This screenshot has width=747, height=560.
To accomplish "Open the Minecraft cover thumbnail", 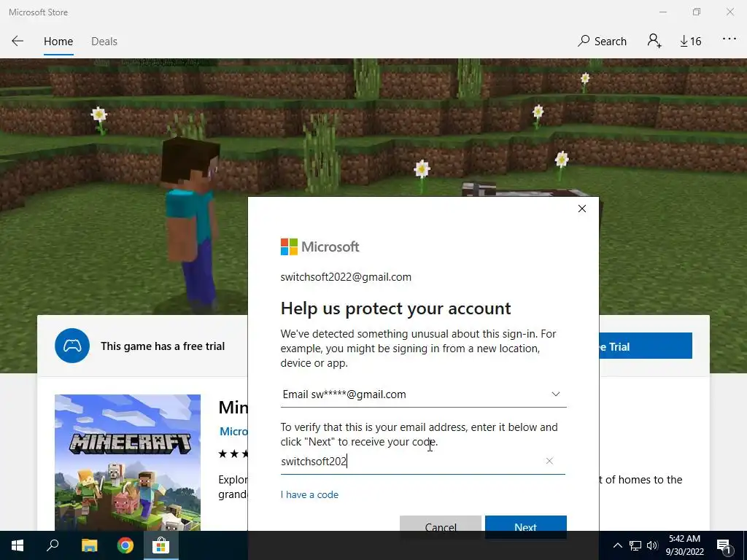I will tap(128, 462).
